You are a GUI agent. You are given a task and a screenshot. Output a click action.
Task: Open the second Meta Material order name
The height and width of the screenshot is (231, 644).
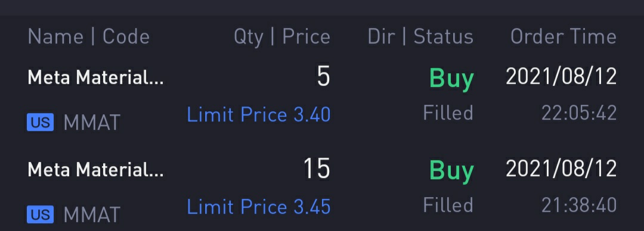(95, 169)
